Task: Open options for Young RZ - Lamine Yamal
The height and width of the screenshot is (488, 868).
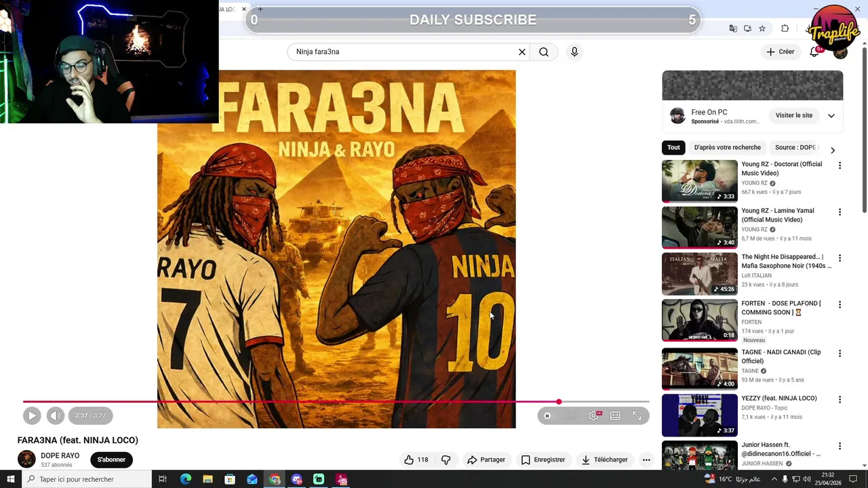Action: pyautogui.click(x=840, y=212)
